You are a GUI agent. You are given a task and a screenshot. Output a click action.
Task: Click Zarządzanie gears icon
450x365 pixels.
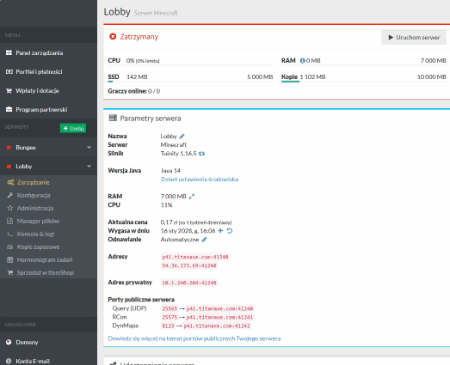click(11, 182)
